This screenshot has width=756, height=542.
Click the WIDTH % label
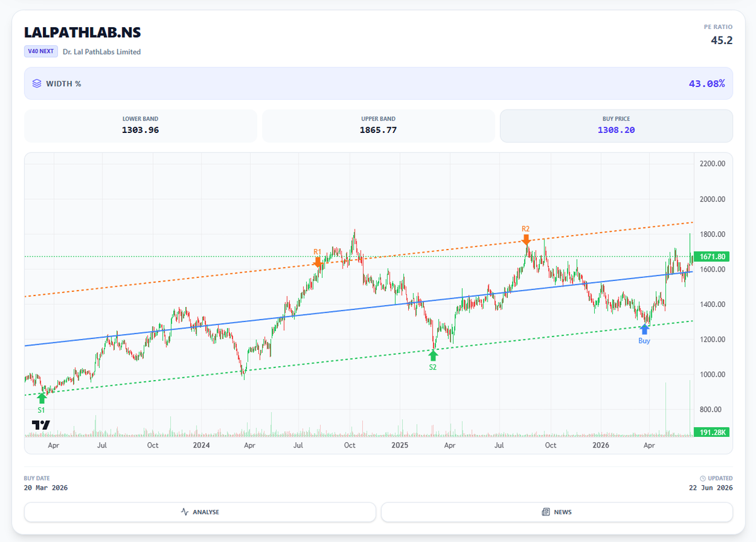tap(64, 83)
